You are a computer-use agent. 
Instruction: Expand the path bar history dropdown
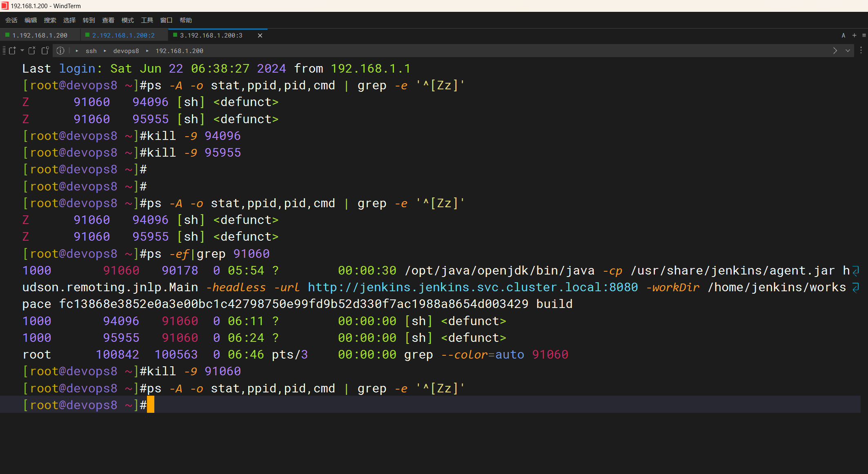pyautogui.click(x=848, y=51)
